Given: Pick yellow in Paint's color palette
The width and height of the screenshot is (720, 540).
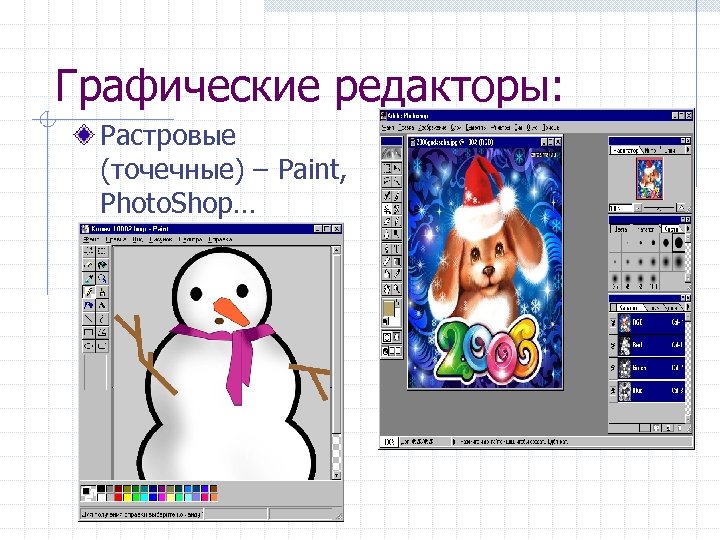Looking at the screenshot, I should coord(127,497).
